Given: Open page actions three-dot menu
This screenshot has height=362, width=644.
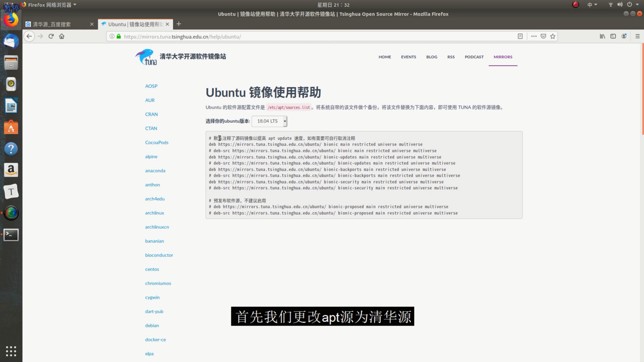Looking at the screenshot, I should pyautogui.click(x=534, y=36).
